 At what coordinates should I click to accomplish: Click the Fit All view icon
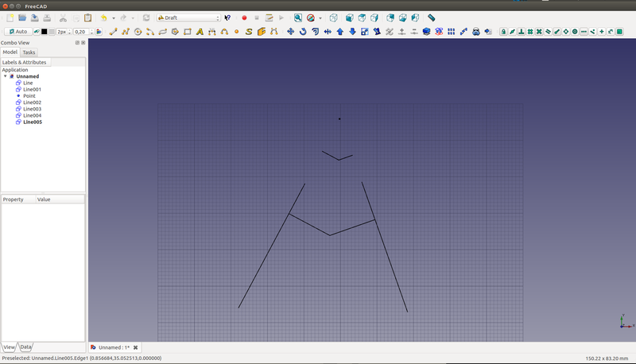tap(297, 17)
